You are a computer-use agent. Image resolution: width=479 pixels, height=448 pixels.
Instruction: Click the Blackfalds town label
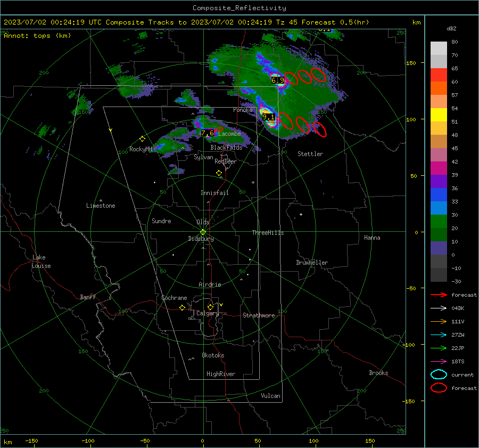[226, 148]
